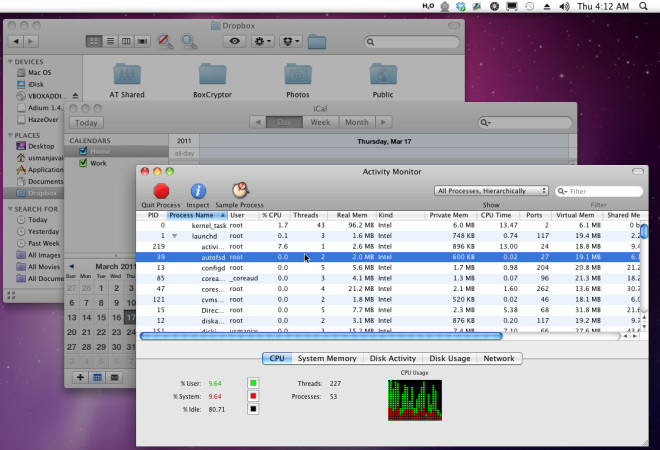
Task: Go to previous month in mini calendar
Action: 72,266
